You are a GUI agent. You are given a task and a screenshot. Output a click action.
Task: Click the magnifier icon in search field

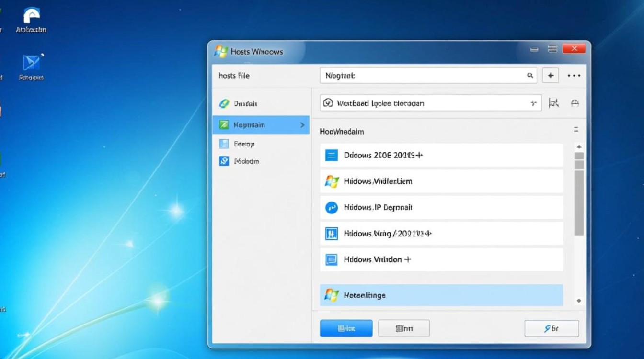click(x=530, y=76)
